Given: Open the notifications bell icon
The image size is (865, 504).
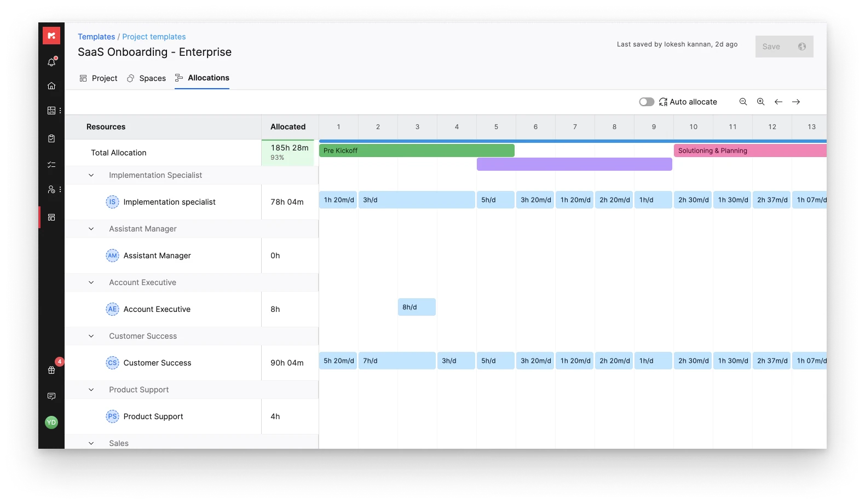Looking at the screenshot, I should pyautogui.click(x=51, y=62).
